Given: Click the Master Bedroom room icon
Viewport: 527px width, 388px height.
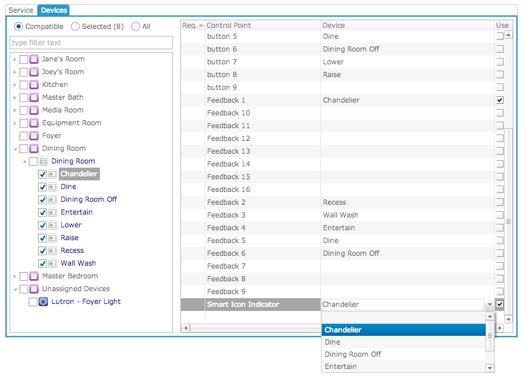Looking at the screenshot, I should click(x=34, y=276).
